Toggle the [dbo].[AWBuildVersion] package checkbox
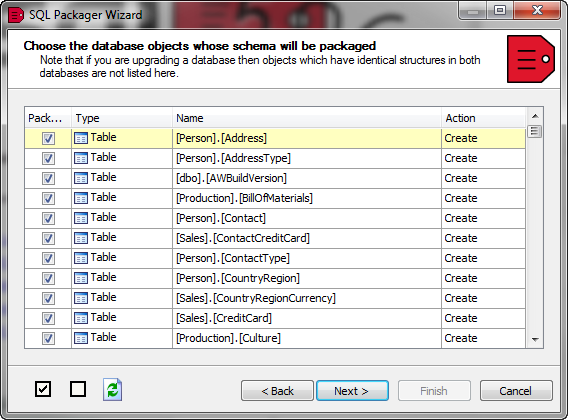 click(x=49, y=178)
